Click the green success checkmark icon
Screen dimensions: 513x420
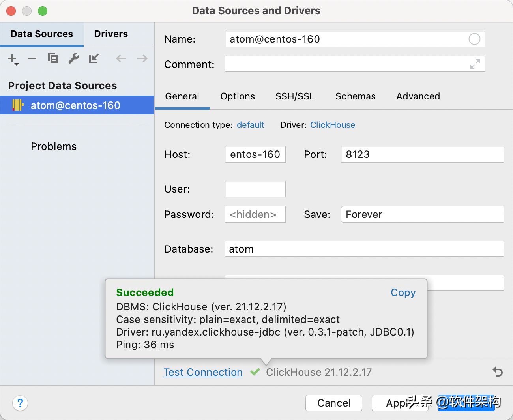coord(255,372)
